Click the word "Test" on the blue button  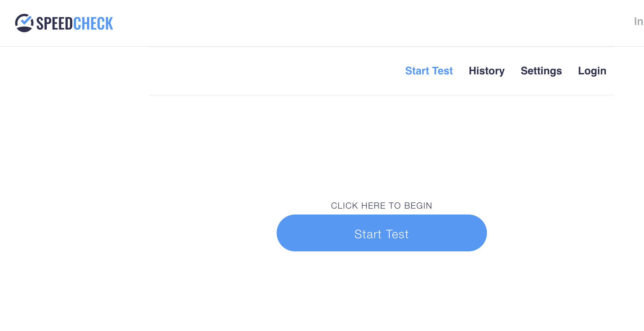tap(397, 234)
